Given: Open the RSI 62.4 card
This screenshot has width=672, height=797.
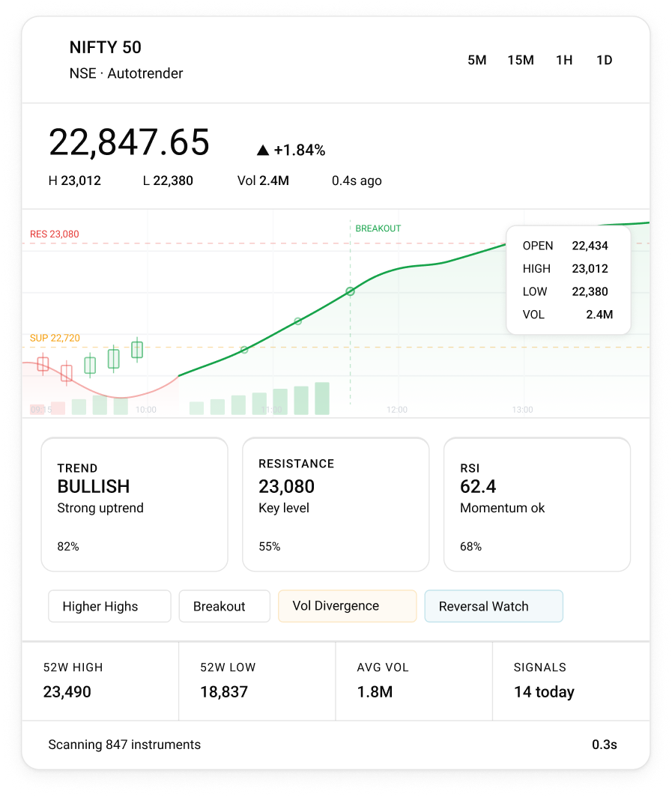Looking at the screenshot, I should [537, 504].
